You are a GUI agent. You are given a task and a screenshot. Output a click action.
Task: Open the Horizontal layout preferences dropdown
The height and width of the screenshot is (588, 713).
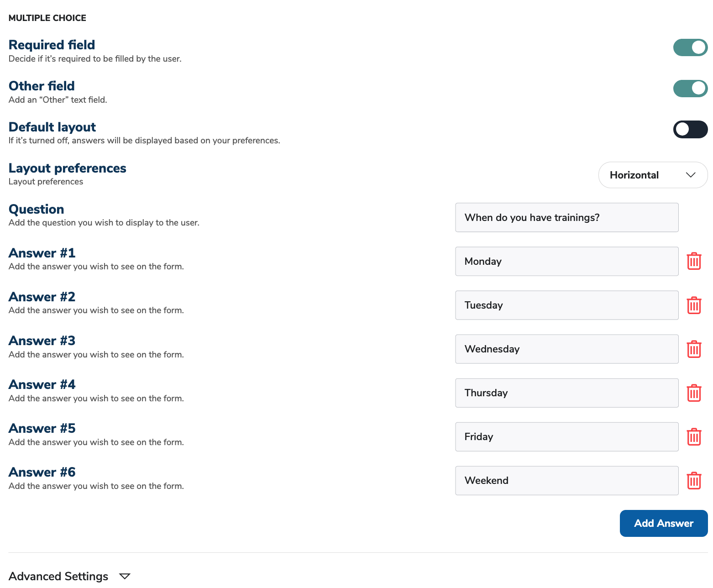[653, 175]
